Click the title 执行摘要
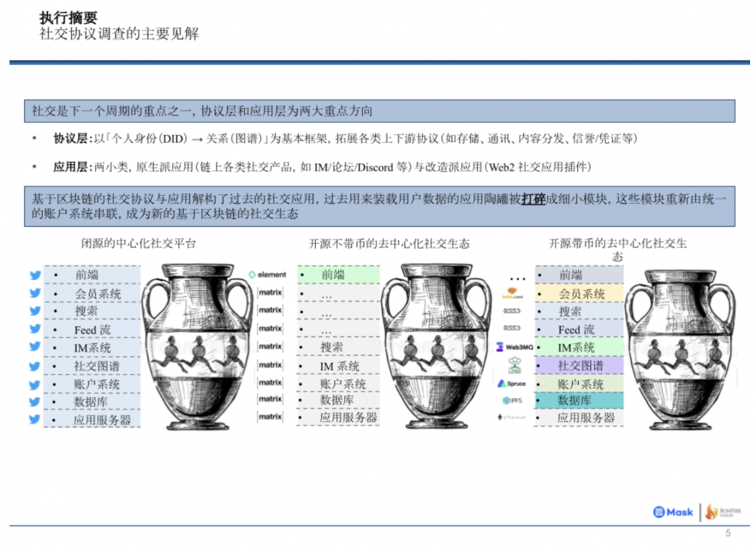Image resolution: width=756 pixels, height=546 pixels. [69, 18]
